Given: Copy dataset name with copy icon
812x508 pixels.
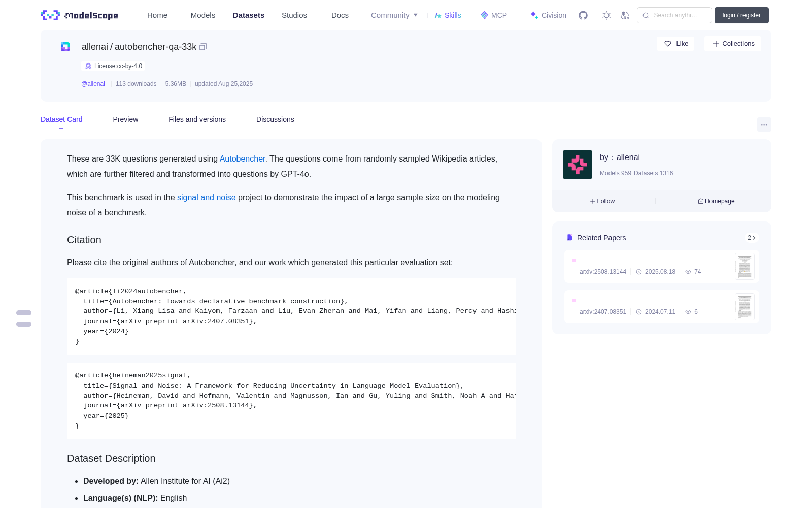Looking at the screenshot, I should tap(203, 47).
